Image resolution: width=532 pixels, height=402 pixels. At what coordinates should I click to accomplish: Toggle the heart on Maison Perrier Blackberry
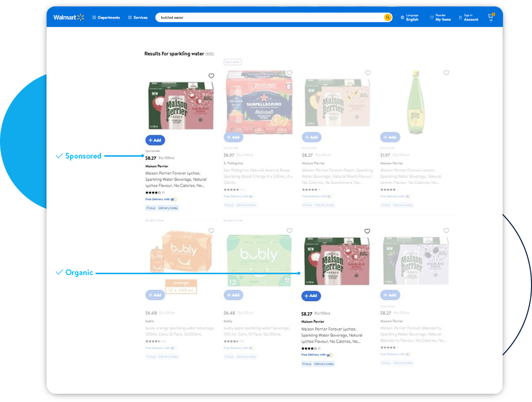click(x=446, y=230)
